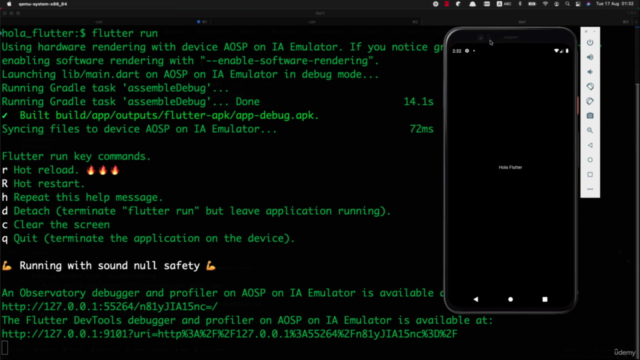The width and height of the screenshot is (640, 360).
Task: Click the emulator toolbar home circle
Action: [590, 160]
